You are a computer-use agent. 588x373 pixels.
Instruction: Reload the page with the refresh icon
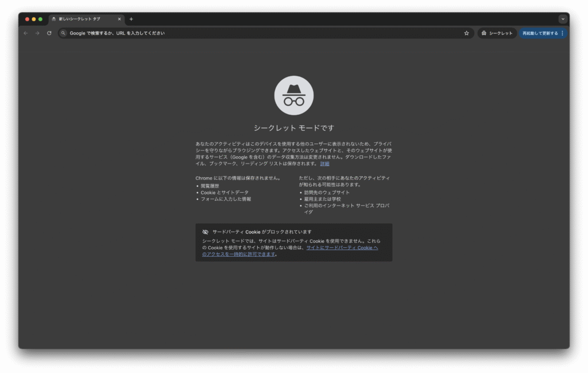point(49,33)
